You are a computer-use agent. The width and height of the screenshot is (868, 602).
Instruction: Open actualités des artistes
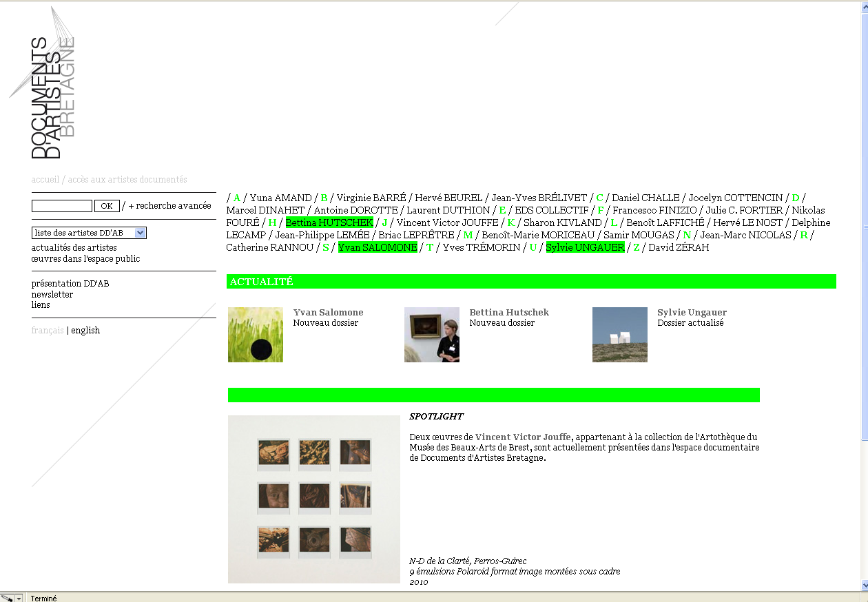click(x=74, y=247)
